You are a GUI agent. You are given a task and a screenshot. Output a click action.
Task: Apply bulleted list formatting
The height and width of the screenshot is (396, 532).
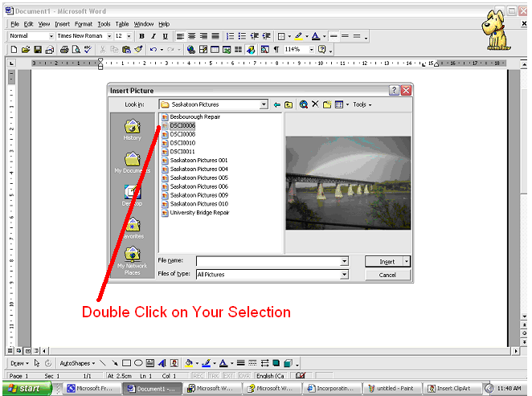(242, 36)
